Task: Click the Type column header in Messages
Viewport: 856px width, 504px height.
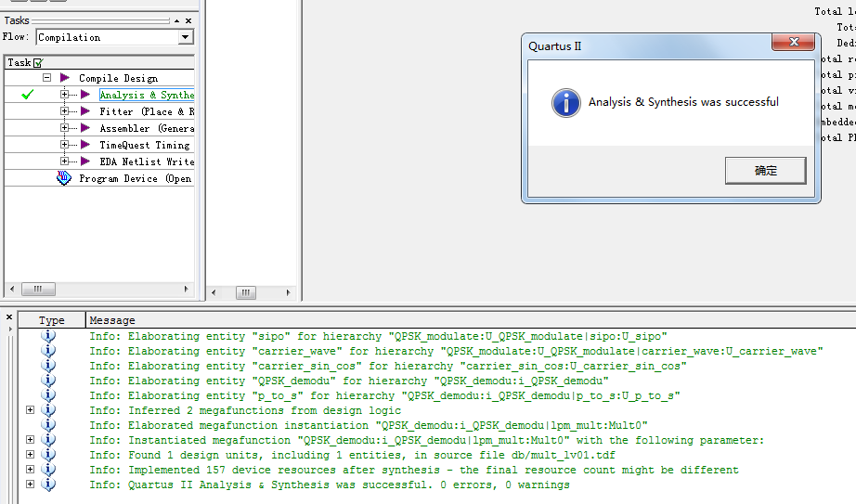Action: coord(52,320)
